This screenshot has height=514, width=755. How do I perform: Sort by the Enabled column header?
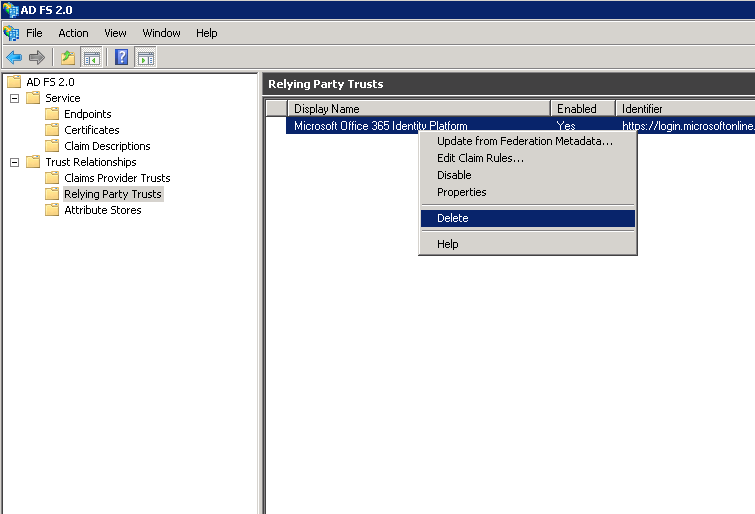tap(583, 109)
